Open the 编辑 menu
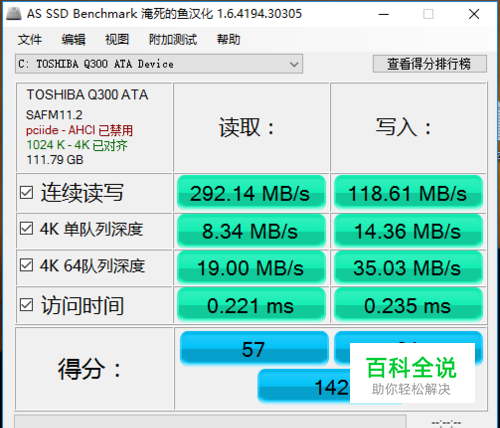This screenshot has width=500, height=428. [x=74, y=40]
